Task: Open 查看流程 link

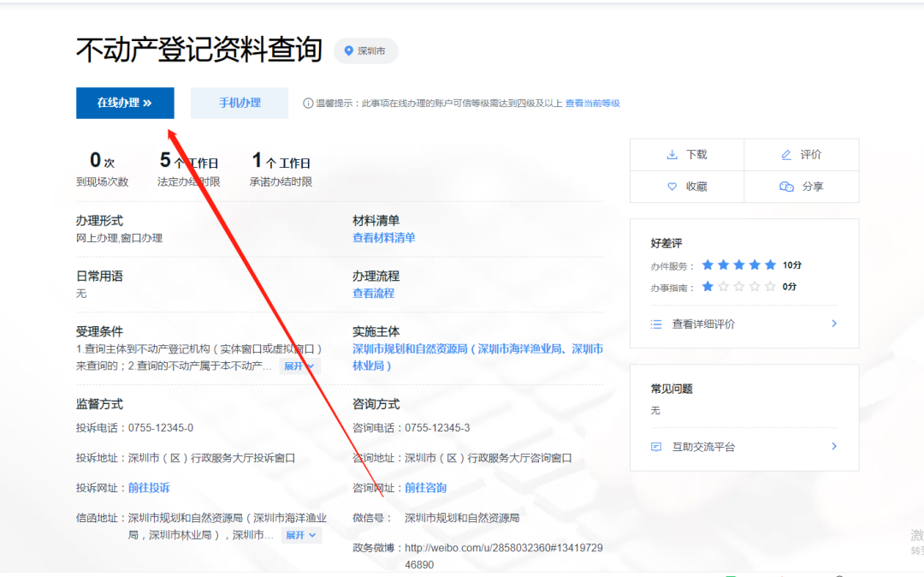Action: (373, 293)
